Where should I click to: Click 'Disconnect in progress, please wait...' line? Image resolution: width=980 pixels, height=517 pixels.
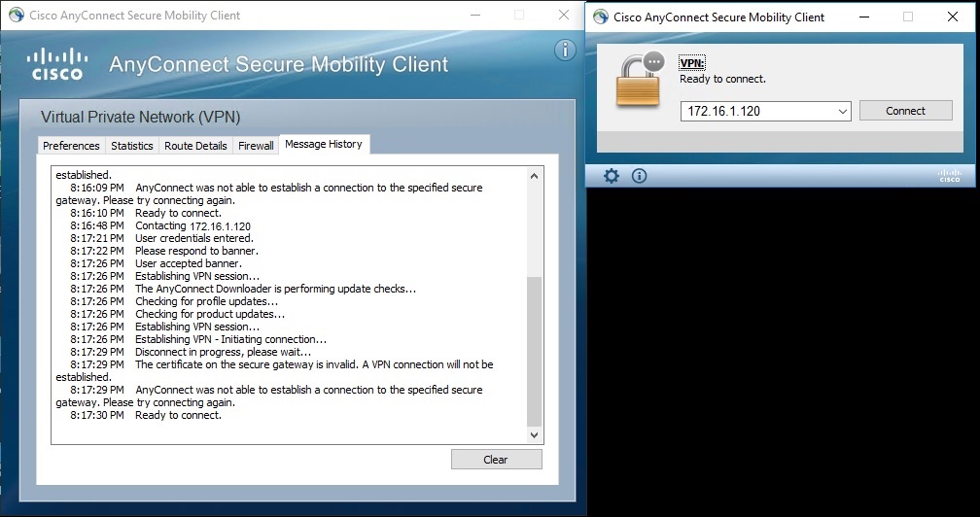(191, 352)
